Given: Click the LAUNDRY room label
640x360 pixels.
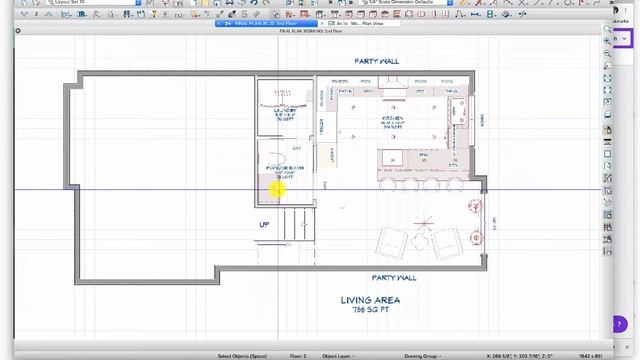Looking at the screenshot, I should (x=285, y=111).
